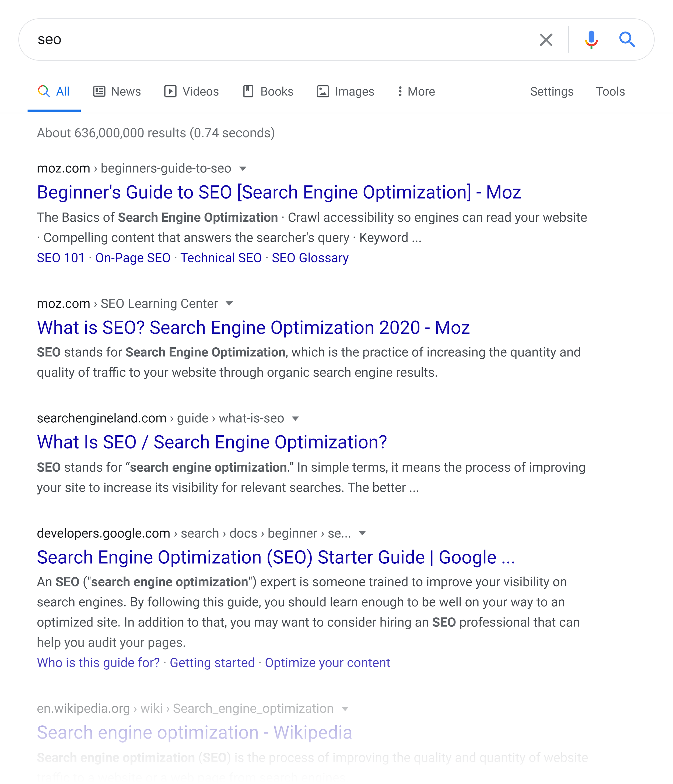673x784 pixels.
Task: Open the Books tab
Action: [x=268, y=91]
